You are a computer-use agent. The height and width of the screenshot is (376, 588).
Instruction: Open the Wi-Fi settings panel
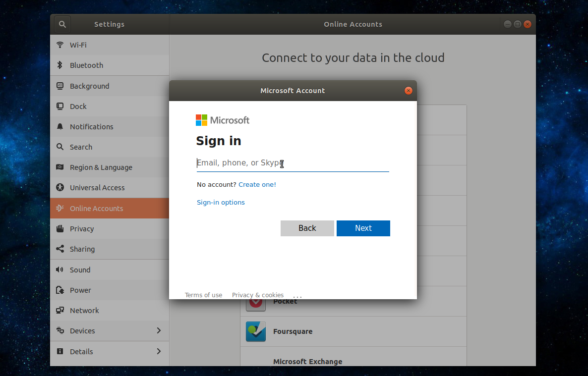coord(110,45)
